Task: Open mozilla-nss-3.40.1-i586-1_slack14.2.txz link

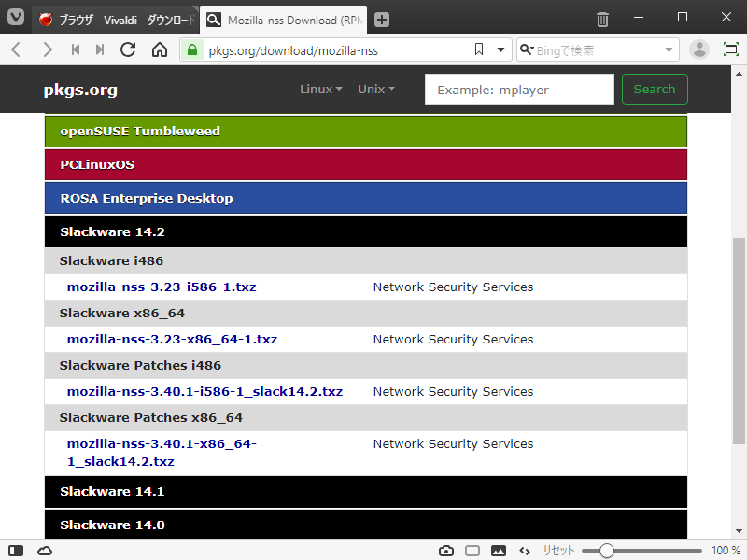Action: [204, 391]
